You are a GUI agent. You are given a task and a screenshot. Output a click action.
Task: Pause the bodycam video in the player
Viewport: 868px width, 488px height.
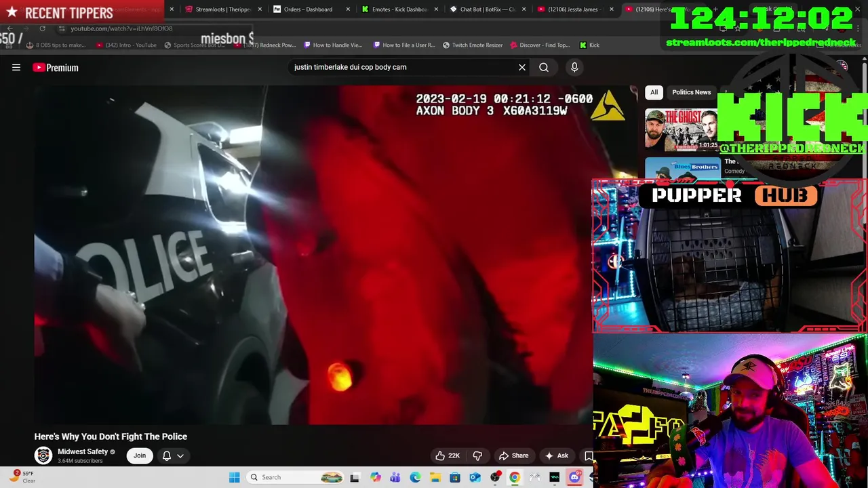point(313,254)
